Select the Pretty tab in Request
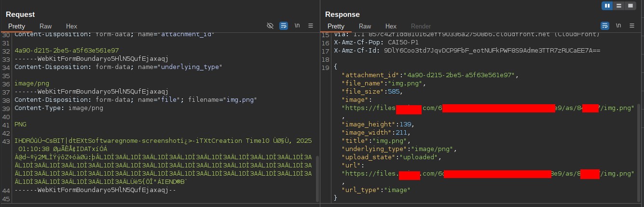 click(x=16, y=26)
